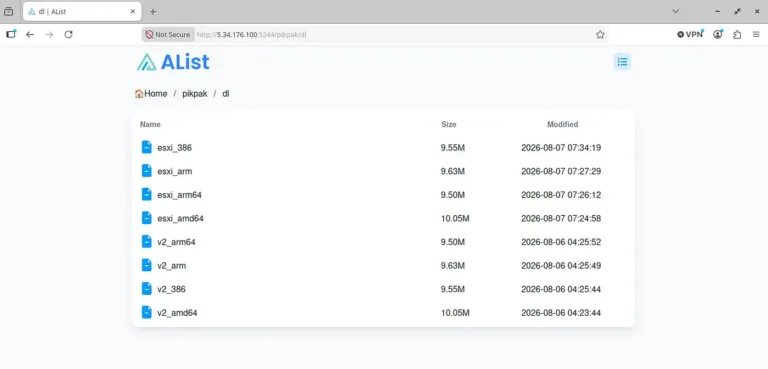Image resolution: width=768 pixels, height=369 pixels.
Task: Click dl in the breadcrumb
Action: (226, 94)
